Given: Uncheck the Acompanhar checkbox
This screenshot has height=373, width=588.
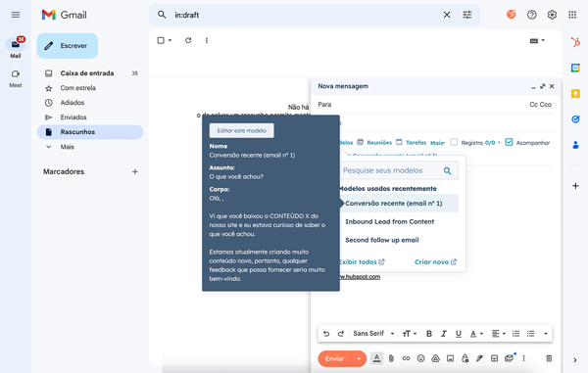Looking at the screenshot, I should pyautogui.click(x=509, y=142).
